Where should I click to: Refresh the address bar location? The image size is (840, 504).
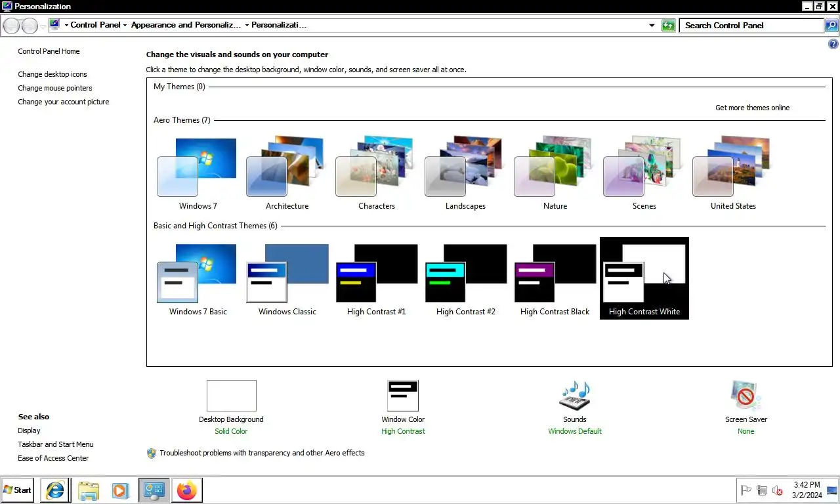668,26
